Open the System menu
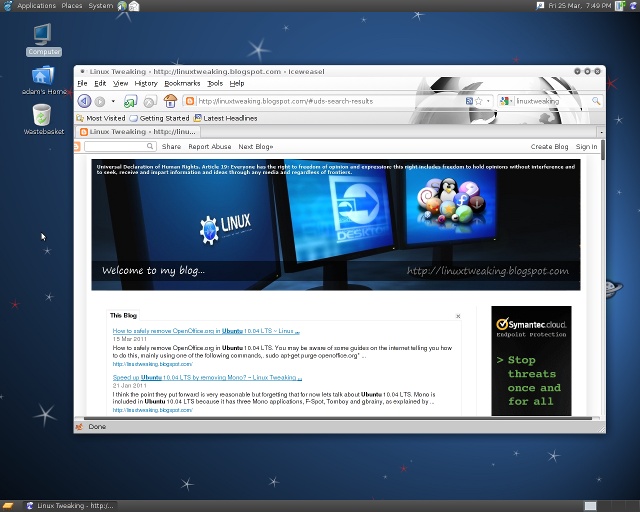The width and height of the screenshot is (640, 512). (100, 6)
